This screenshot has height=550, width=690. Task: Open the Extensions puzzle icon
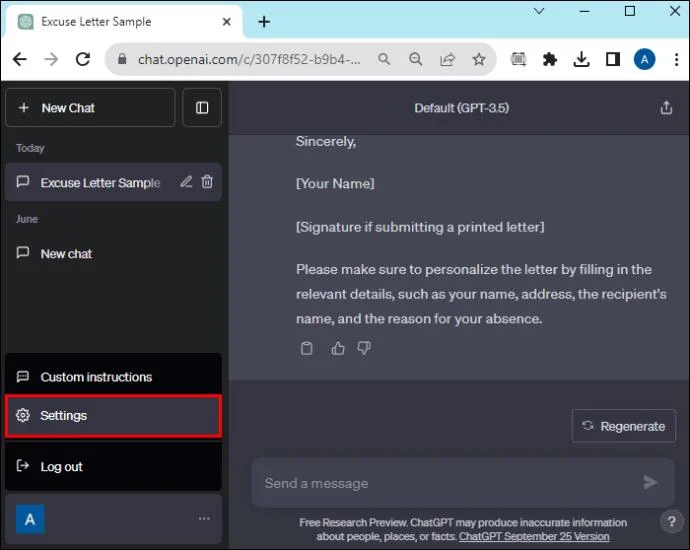click(x=550, y=59)
